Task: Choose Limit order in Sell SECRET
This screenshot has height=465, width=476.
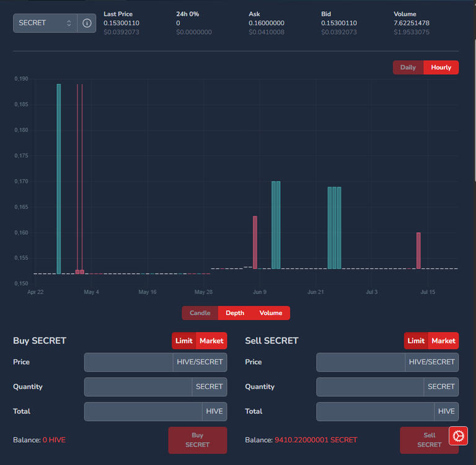Action: pyautogui.click(x=416, y=341)
